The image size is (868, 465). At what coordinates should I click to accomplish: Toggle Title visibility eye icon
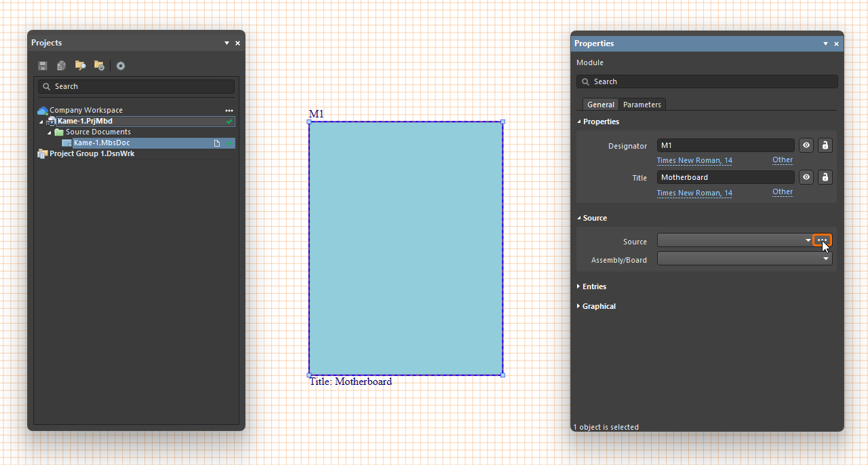pos(806,177)
